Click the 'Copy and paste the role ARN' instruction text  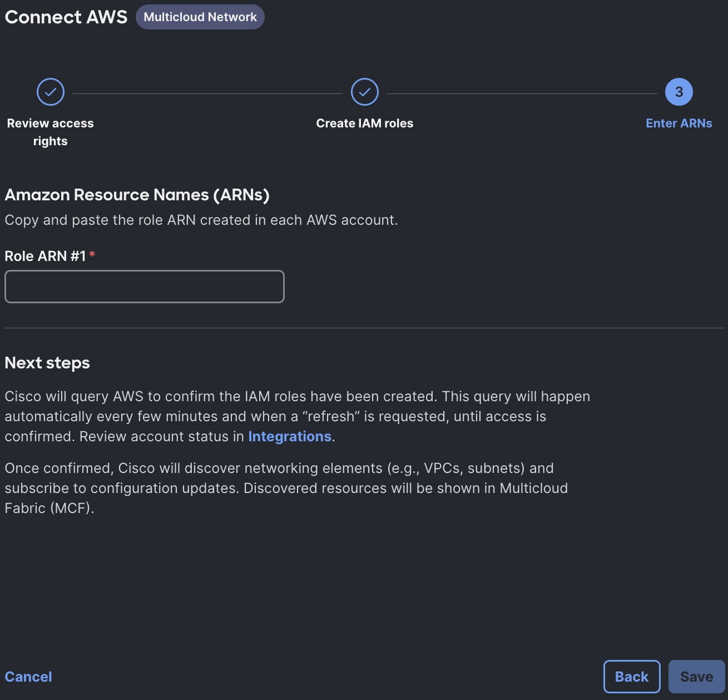tap(201, 220)
